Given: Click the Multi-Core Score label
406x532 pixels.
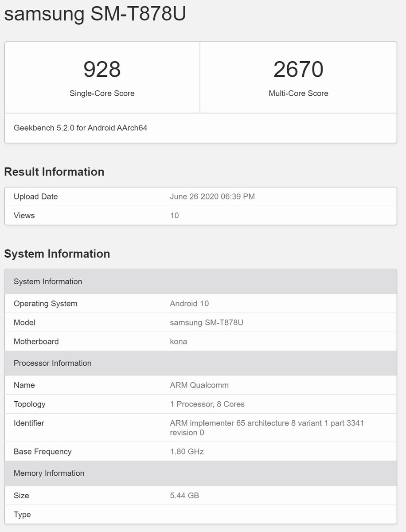Looking at the screenshot, I should tap(298, 94).
